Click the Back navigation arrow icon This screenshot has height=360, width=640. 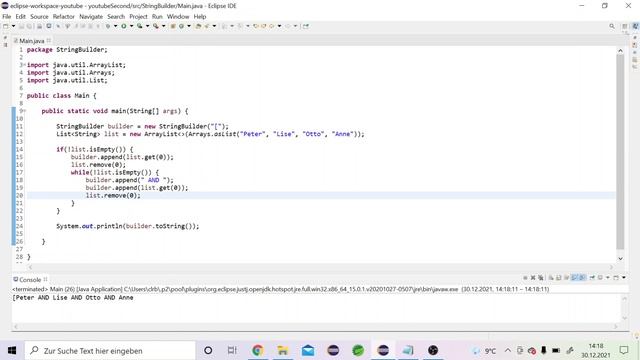tap(271, 26)
